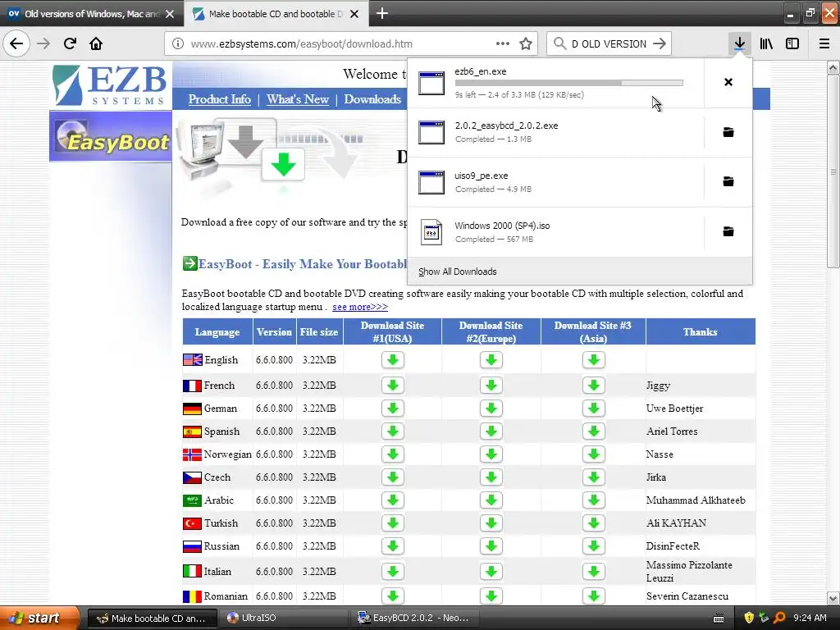Download English version from USA site

(393, 360)
